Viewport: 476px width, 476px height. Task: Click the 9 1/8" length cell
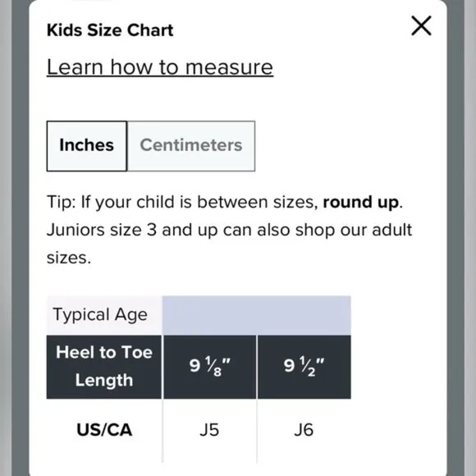coord(210,367)
